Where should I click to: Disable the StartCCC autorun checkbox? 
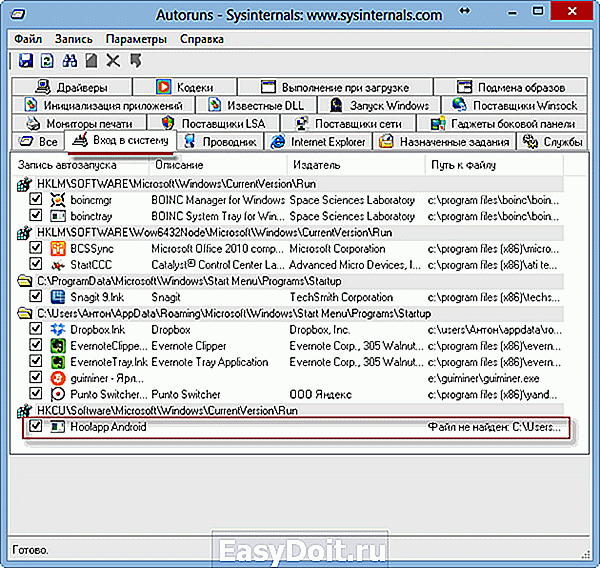click(36, 264)
